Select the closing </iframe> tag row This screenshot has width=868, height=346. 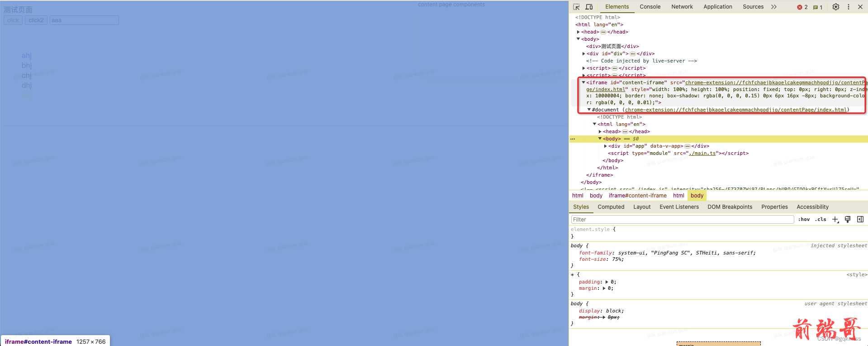coord(600,175)
